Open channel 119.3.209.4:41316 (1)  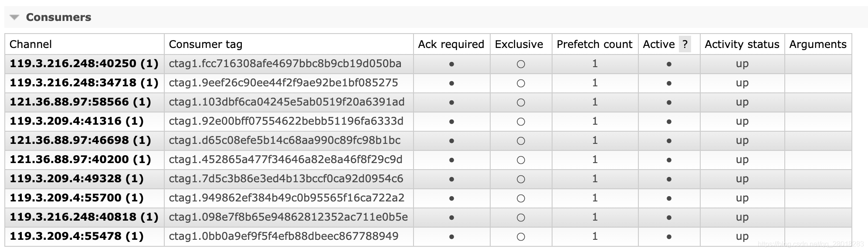(x=77, y=121)
